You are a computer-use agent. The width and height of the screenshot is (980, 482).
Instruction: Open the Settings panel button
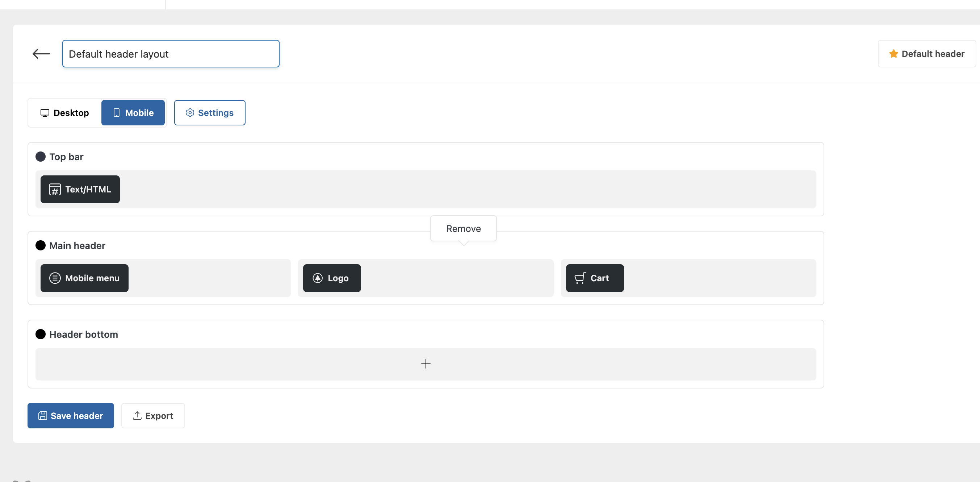pyautogui.click(x=210, y=113)
